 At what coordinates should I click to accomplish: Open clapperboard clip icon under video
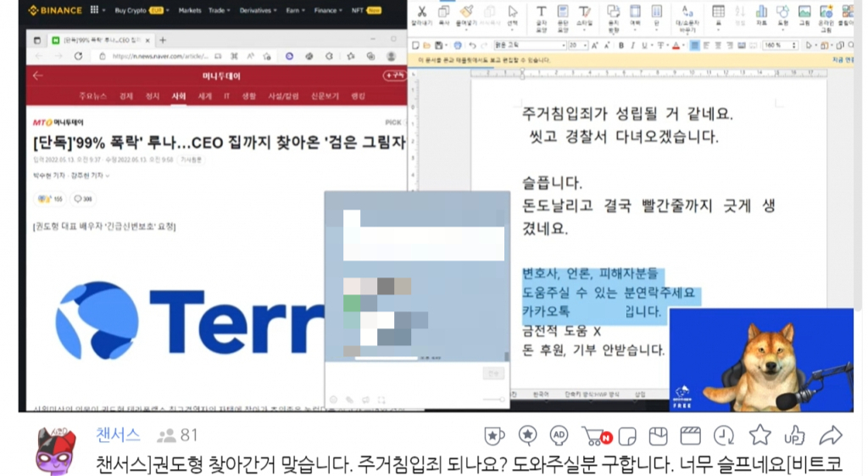tap(690, 436)
